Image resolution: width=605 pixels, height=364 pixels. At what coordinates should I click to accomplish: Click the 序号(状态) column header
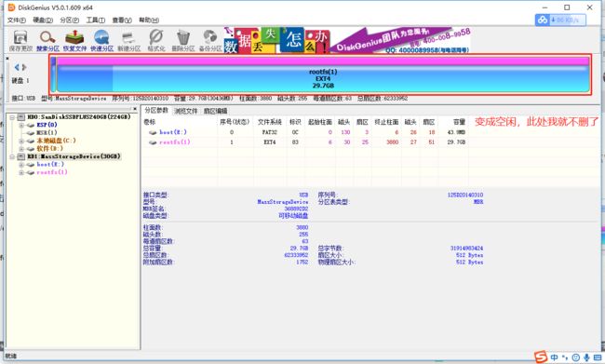[x=235, y=122]
